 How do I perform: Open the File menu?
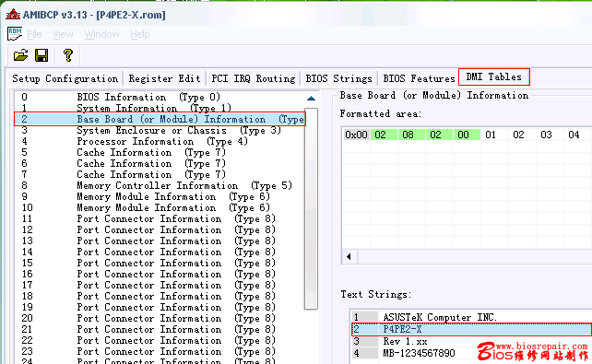tap(34, 34)
